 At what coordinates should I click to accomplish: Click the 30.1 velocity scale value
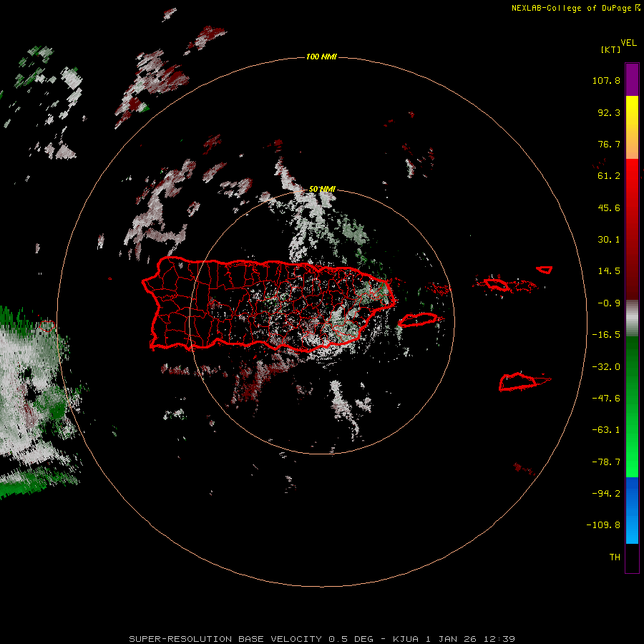pos(609,240)
